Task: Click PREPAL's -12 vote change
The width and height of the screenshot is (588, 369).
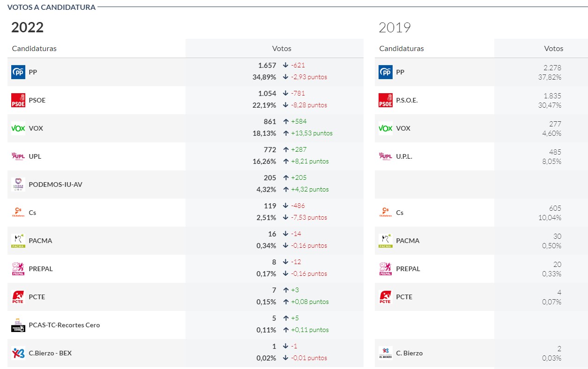Action: [296, 262]
